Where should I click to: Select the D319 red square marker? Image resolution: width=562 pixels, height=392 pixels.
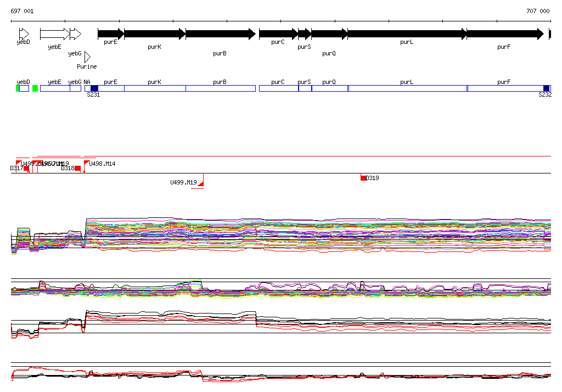(363, 178)
